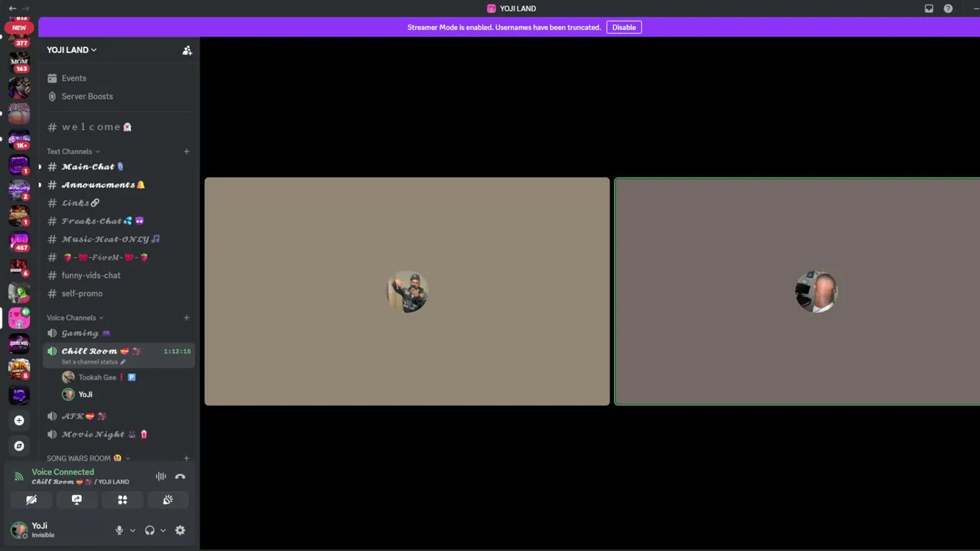
Task: Go back using the back arrow
Action: coord(12,8)
